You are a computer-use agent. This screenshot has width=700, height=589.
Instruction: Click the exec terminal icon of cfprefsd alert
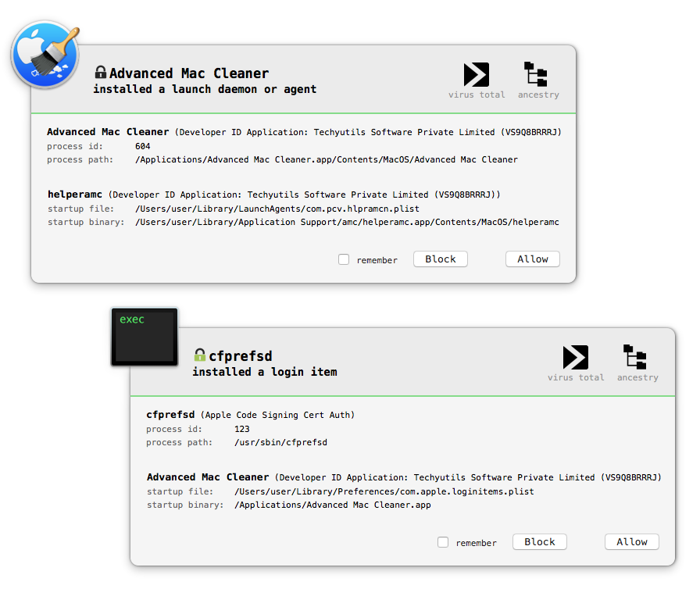click(145, 337)
